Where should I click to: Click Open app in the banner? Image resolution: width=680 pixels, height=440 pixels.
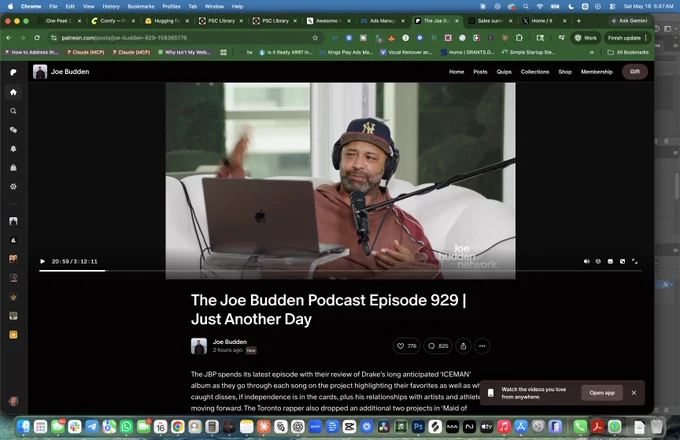(x=602, y=393)
